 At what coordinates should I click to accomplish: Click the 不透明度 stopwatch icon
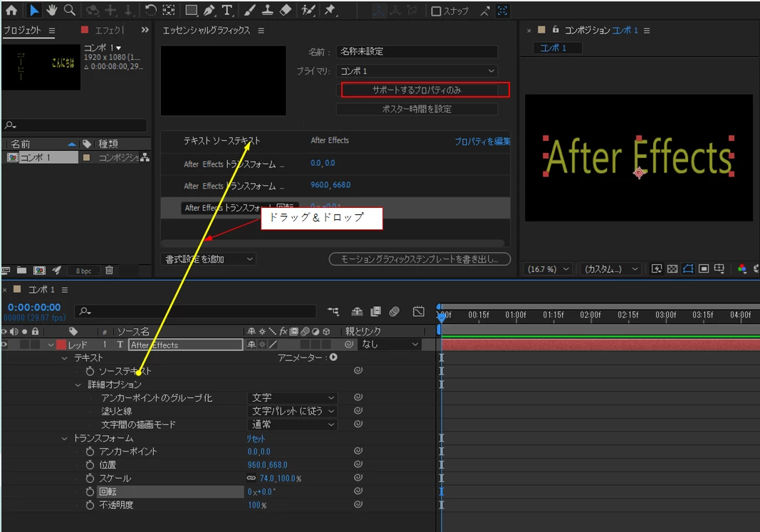tap(90, 505)
